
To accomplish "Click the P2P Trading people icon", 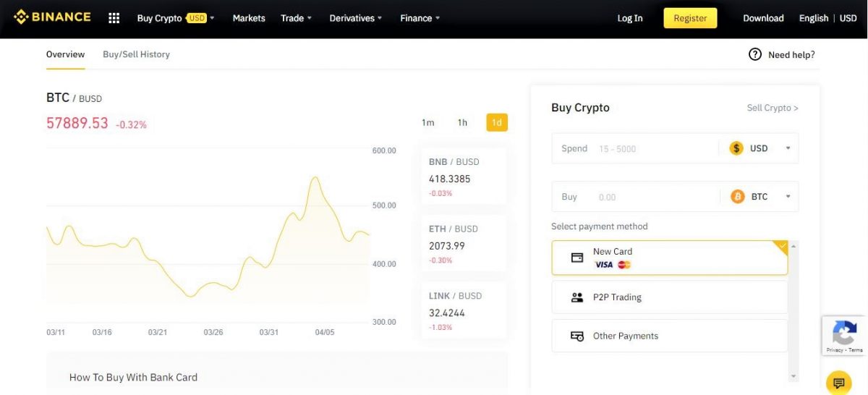I will 577,297.
